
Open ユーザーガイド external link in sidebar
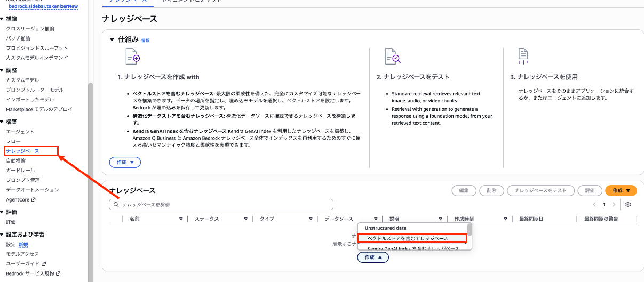point(26,263)
